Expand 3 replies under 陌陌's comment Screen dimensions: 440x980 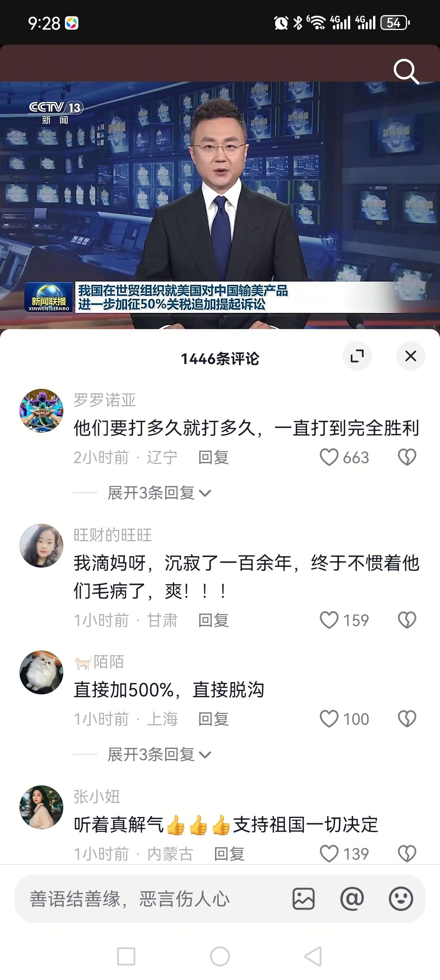coord(159,755)
